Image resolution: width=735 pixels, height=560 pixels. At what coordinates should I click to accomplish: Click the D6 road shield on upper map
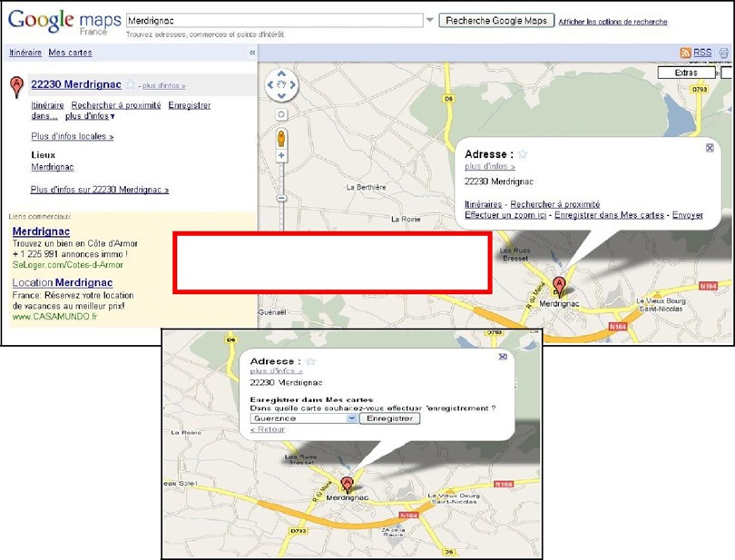448,99
